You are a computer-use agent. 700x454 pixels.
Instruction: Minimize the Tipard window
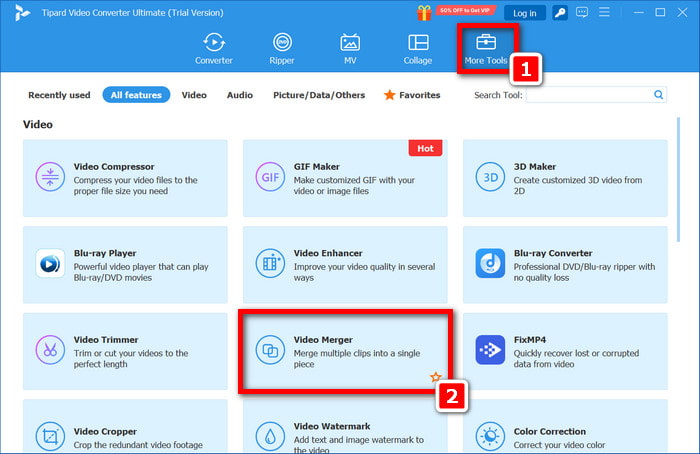click(x=639, y=12)
